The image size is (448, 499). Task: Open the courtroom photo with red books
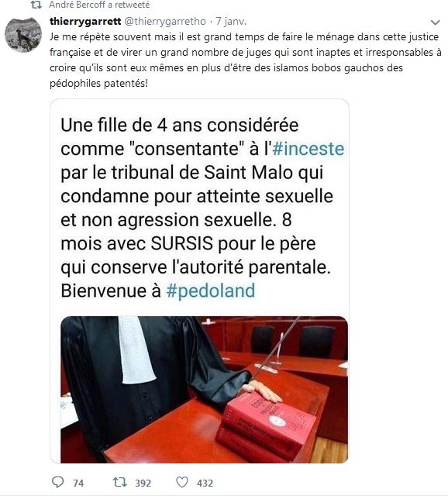tap(204, 390)
